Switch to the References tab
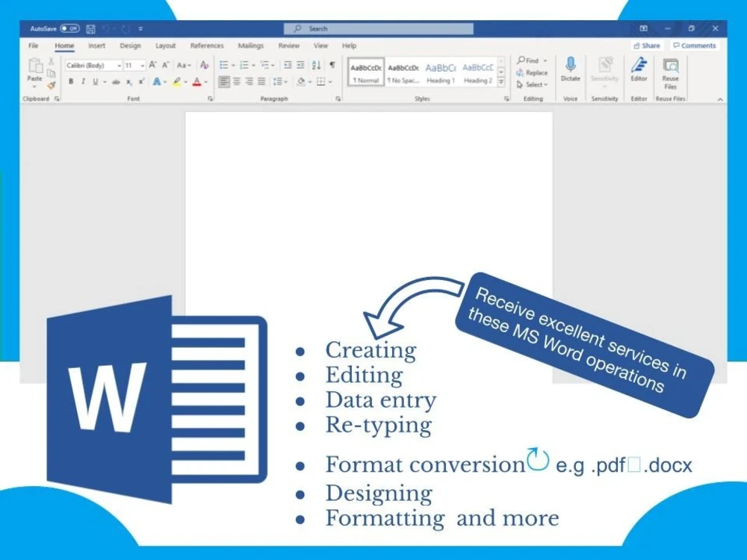This screenshot has height=560, width=747. (x=207, y=46)
